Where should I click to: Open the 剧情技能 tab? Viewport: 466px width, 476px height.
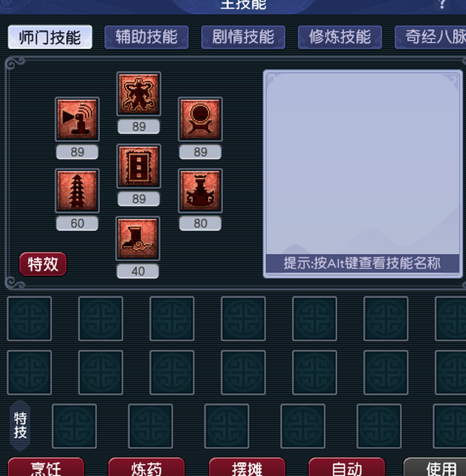pos(243,37)
